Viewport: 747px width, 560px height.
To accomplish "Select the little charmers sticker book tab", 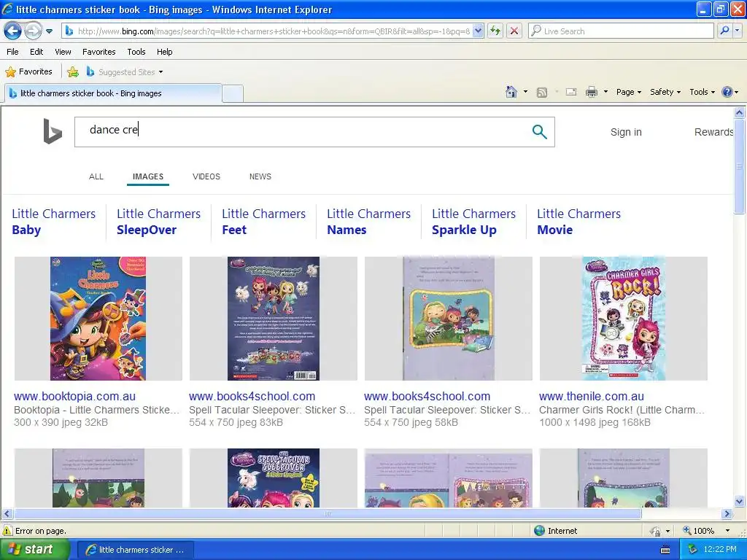I will click(x=113, y=93).
